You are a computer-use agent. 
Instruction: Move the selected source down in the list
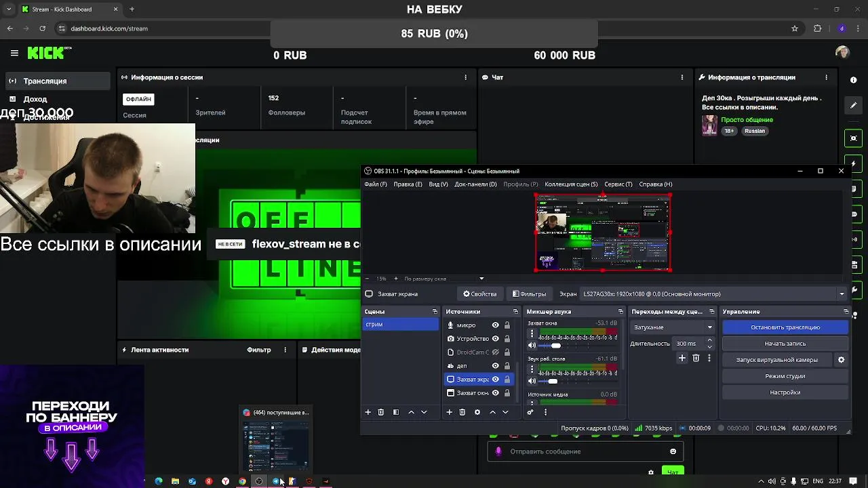505,412
